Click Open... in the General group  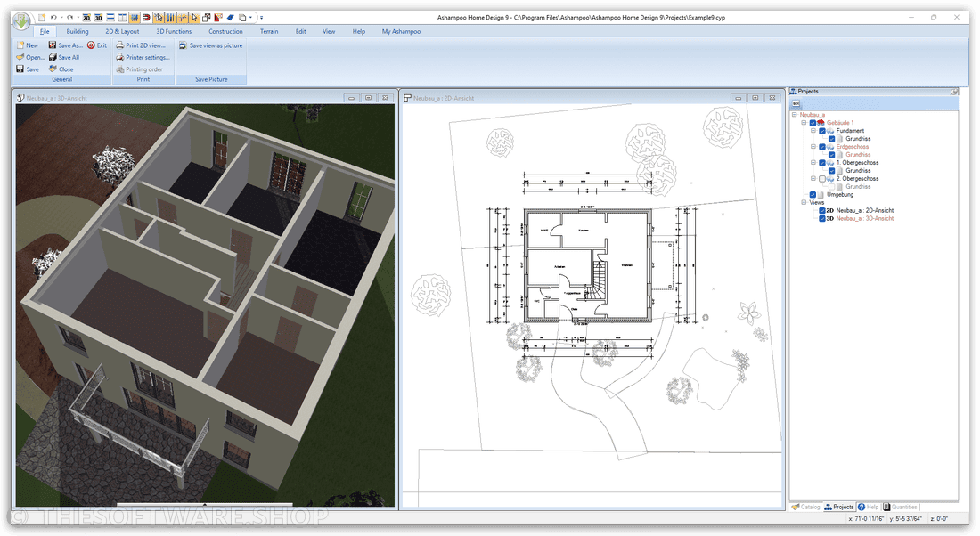pyautogui.click(x=30, y=58)
